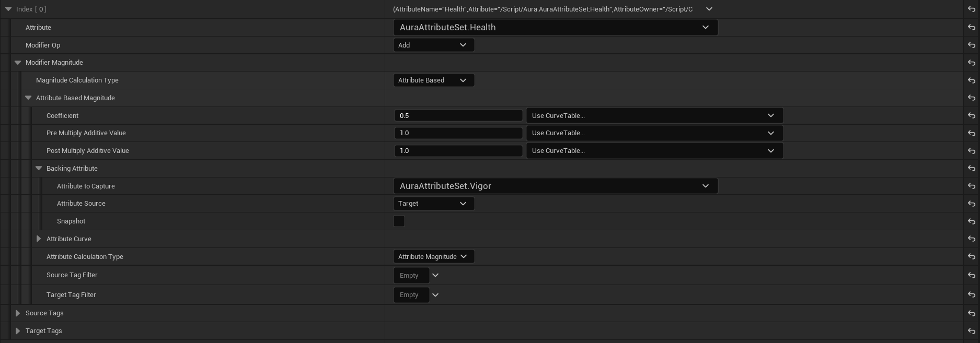Select the Attribute to Capture label

coord(86,186)
